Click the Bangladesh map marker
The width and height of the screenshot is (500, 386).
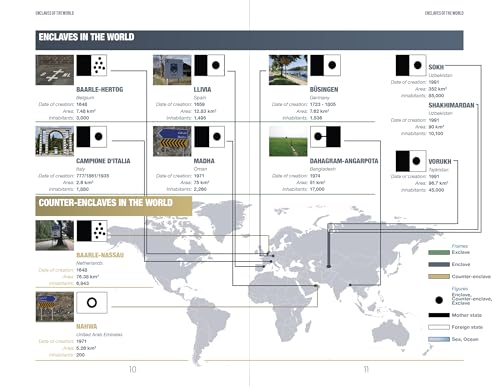pos(350,285)
